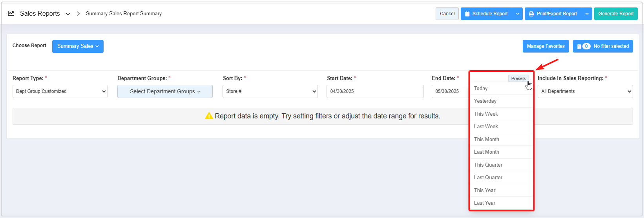Click the Print/Export printer icon
The width and height of the screenshot is (644, 218).
[531, 14]
